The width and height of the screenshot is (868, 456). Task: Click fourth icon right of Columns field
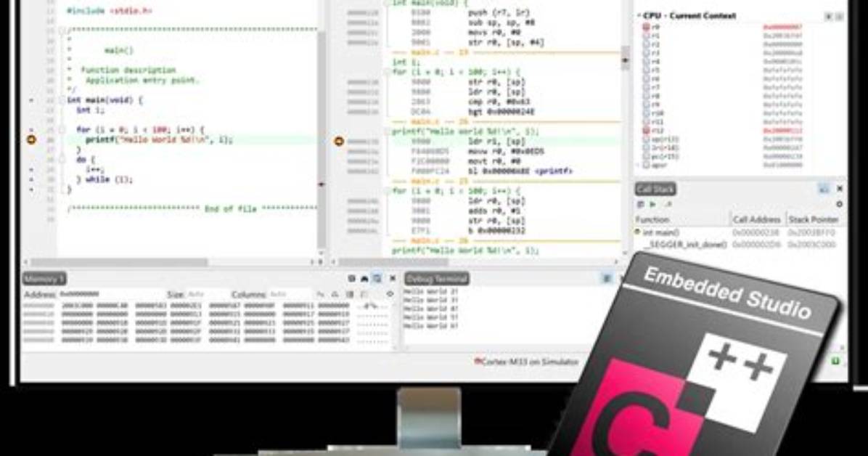pyautogui.click(x=364, y=294)
